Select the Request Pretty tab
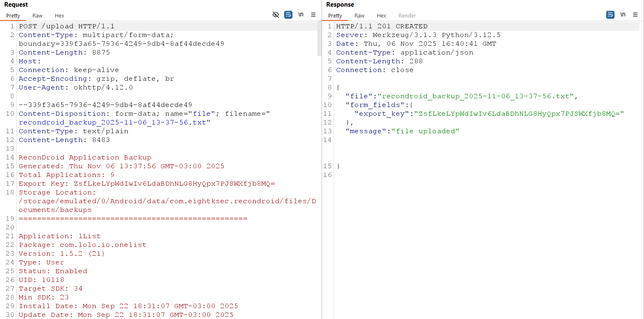This screenshot has width=644, height=319. (13, 16)
